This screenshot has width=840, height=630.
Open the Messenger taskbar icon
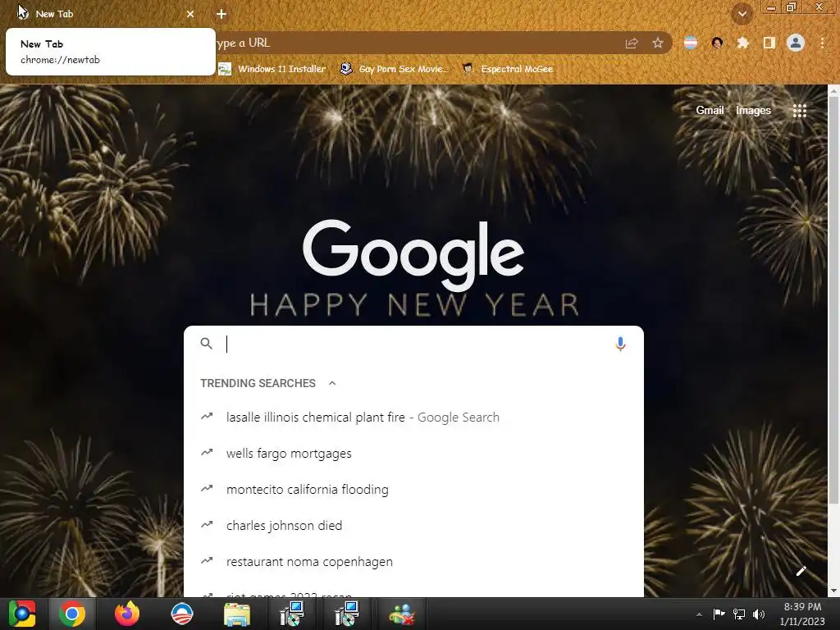[402, 614]
